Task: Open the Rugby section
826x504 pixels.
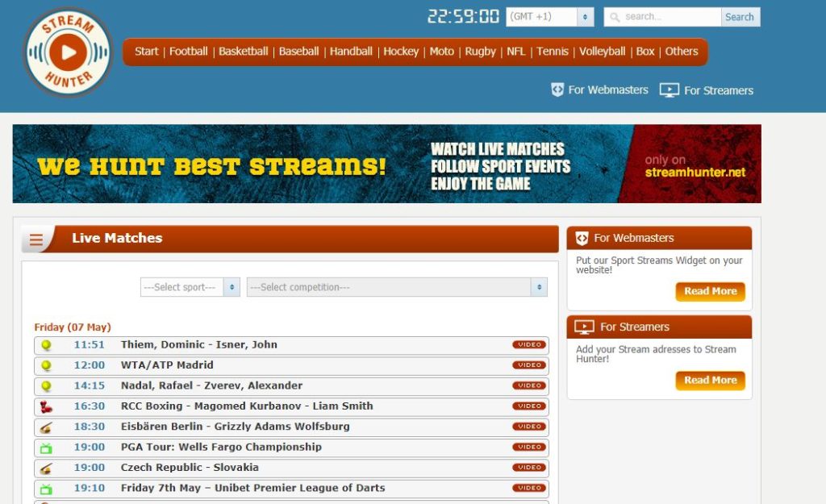Action: pyautogui.click(x=480, y=51)
